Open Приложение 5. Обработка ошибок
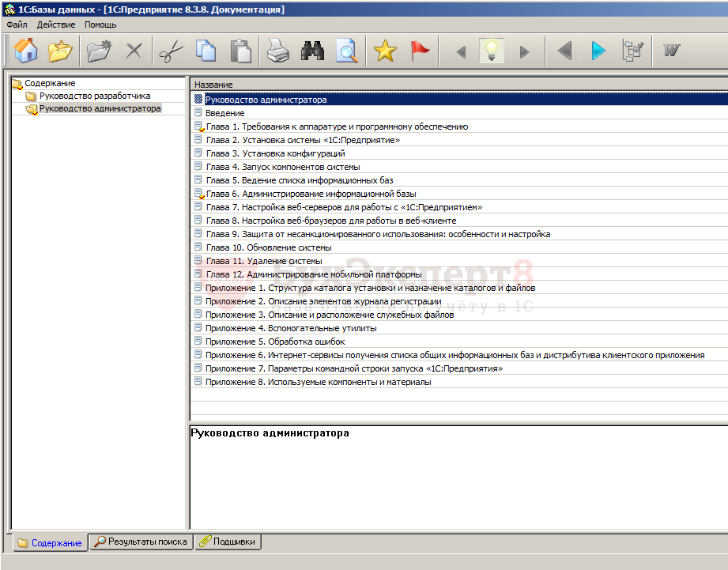This screenshot has height=570, width=728. point(275,342)
